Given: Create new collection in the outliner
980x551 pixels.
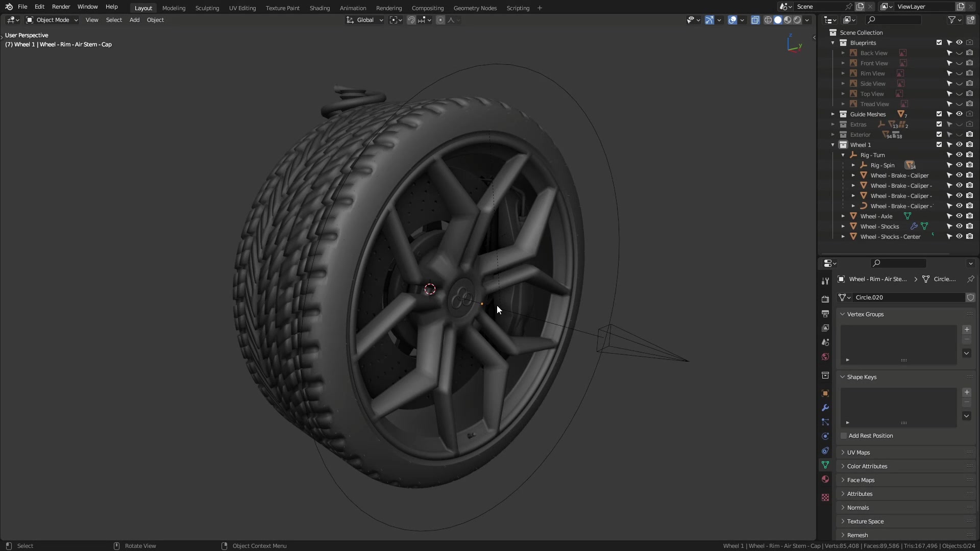Looking at the screenshot, I should click(x=970, y=20).
